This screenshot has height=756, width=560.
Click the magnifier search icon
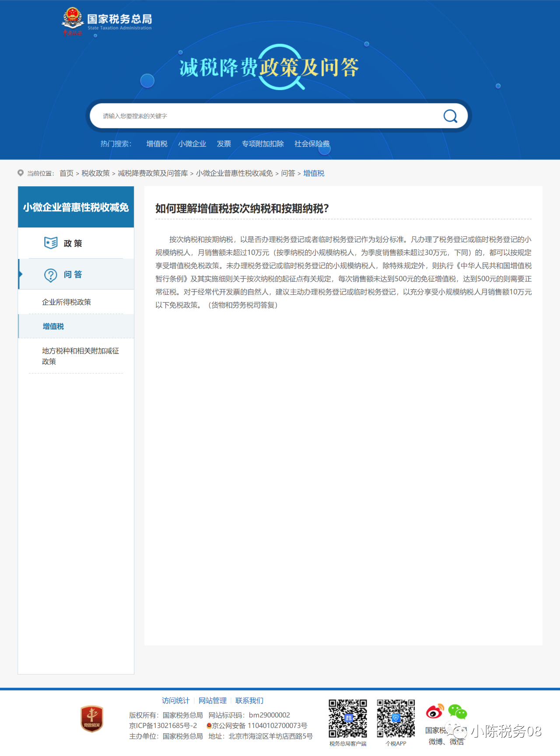(x=450, y=116)
